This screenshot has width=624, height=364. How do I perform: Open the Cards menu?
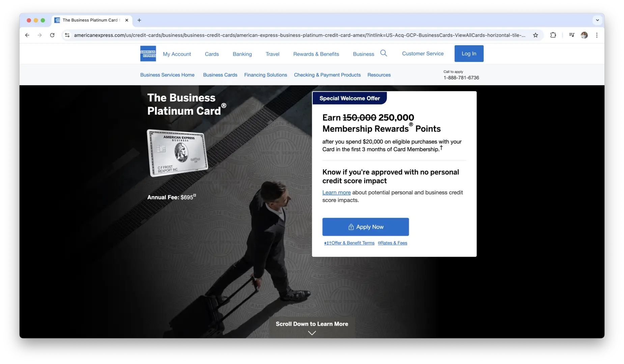pyautogui.click(x=211, y=54)
